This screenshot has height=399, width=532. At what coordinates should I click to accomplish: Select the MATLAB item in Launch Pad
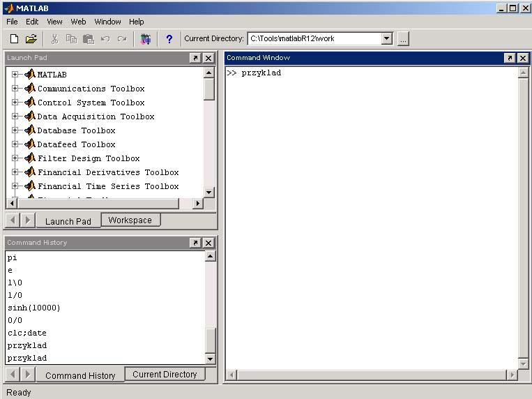pos(52,75)
